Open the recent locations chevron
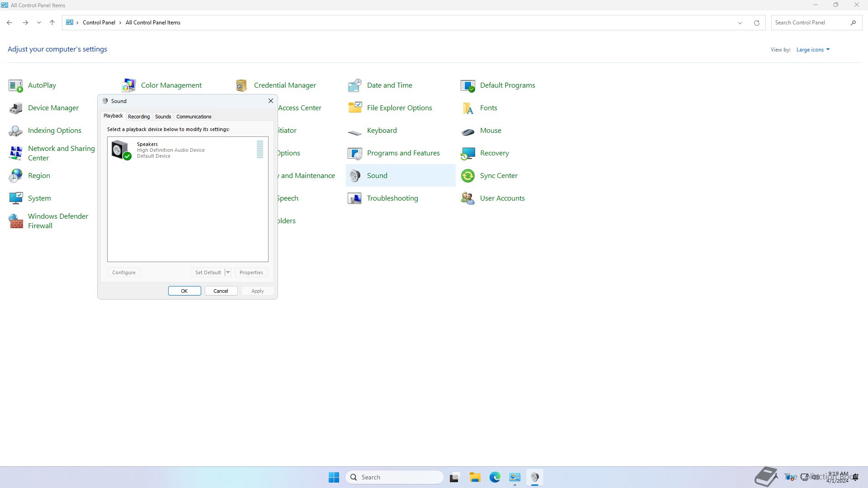The image size is (868, 488). [x=39, y=23]
